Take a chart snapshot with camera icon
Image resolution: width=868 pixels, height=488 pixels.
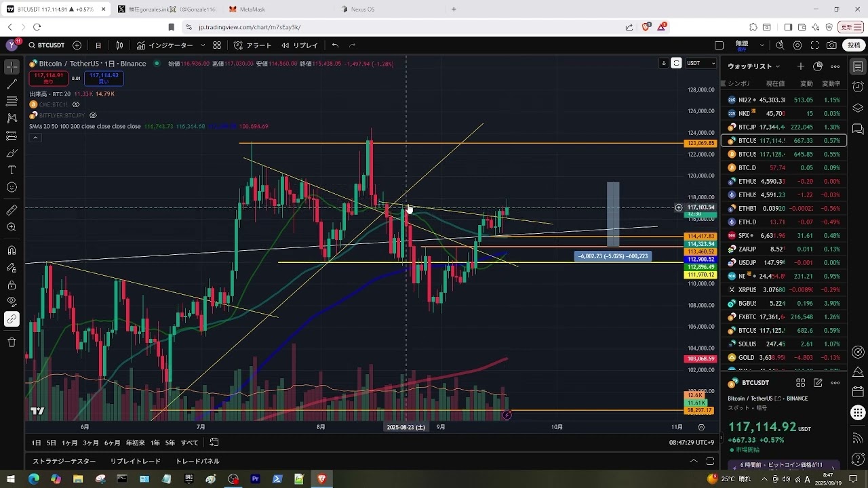point(831,45)
